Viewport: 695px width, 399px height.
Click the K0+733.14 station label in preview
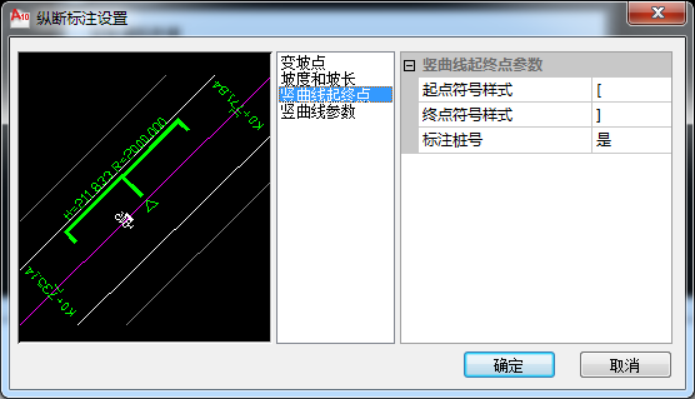pyautogui.click(x=50, y=291)
